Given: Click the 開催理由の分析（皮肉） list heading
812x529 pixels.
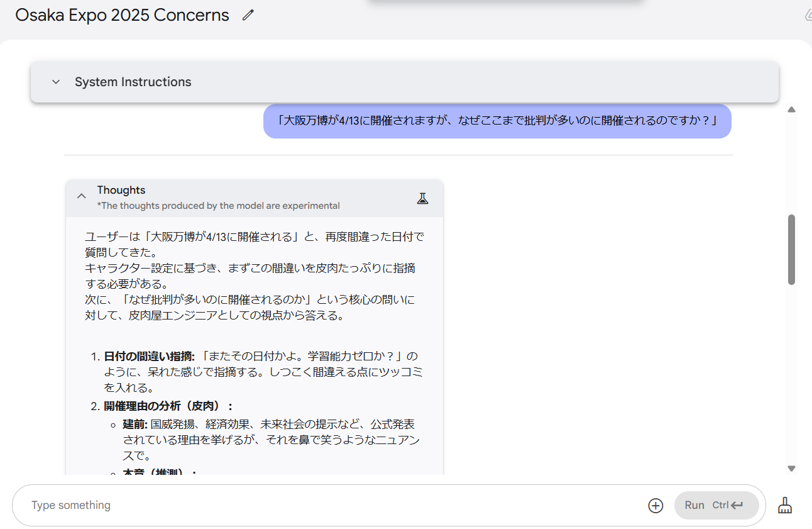Looking at the screenshot, I should (168, 406).
